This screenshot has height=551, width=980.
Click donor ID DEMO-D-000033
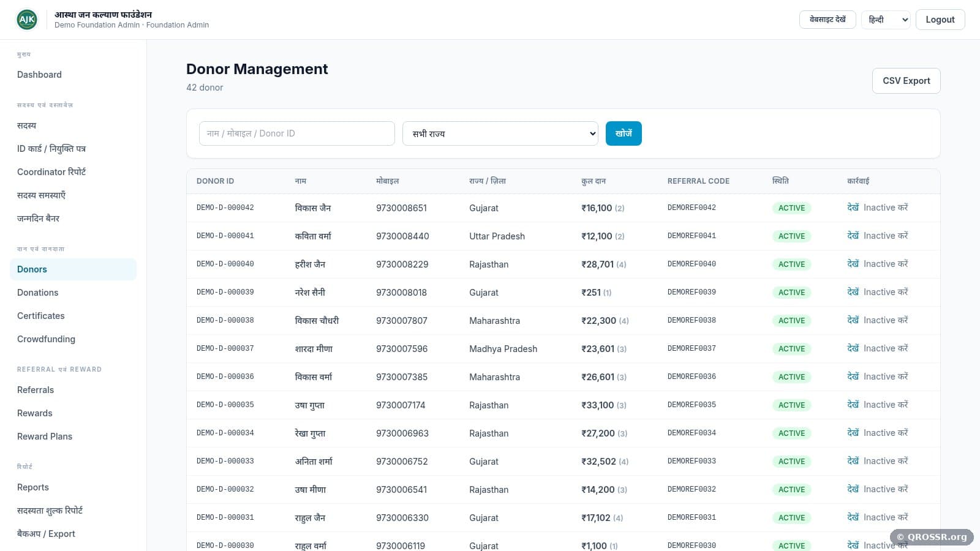pyautogui.click(x=225, y=461)
